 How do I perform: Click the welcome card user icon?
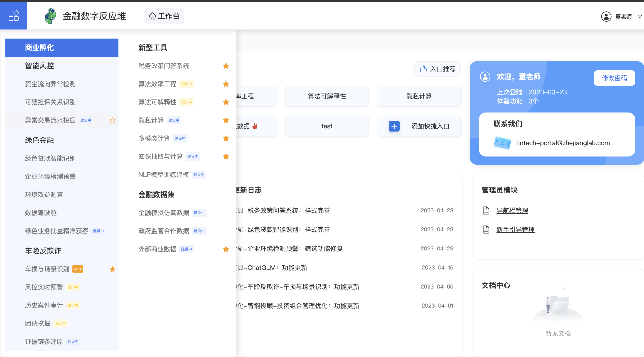485,77
